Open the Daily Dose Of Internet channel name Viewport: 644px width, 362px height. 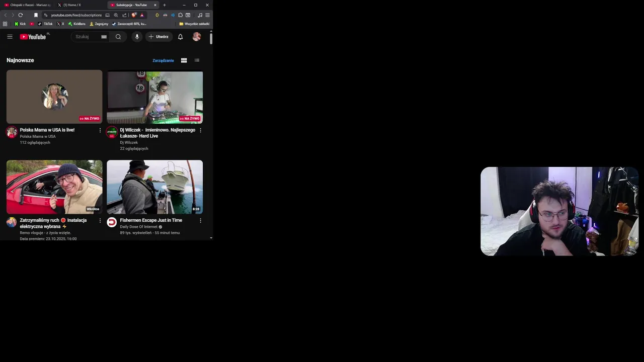pyautogui.click(x=139, y=227)
